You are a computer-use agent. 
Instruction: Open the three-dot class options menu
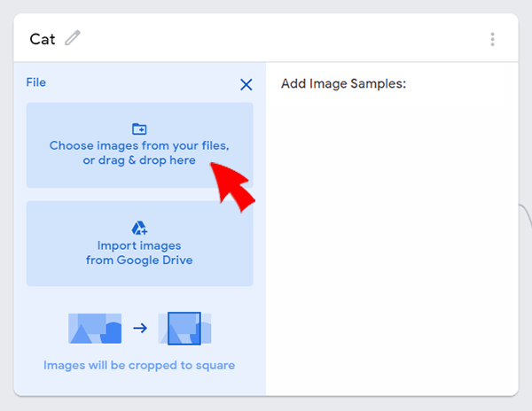click(492, 39)
